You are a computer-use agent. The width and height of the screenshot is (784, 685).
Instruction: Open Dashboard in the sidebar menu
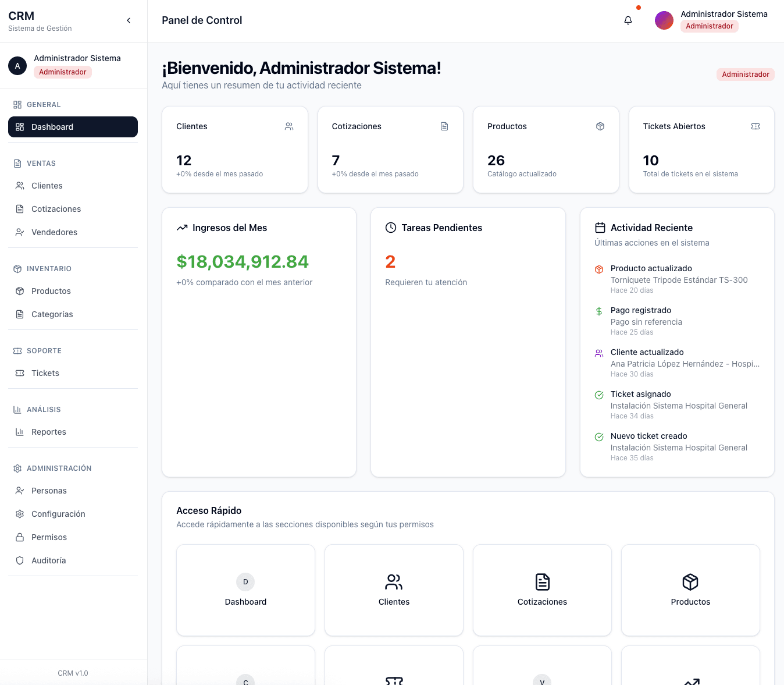[x=73, y=127]
